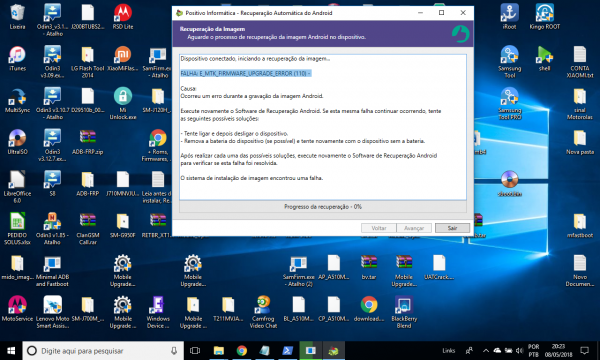Click the volume icon in system tray

pos(519,350)
